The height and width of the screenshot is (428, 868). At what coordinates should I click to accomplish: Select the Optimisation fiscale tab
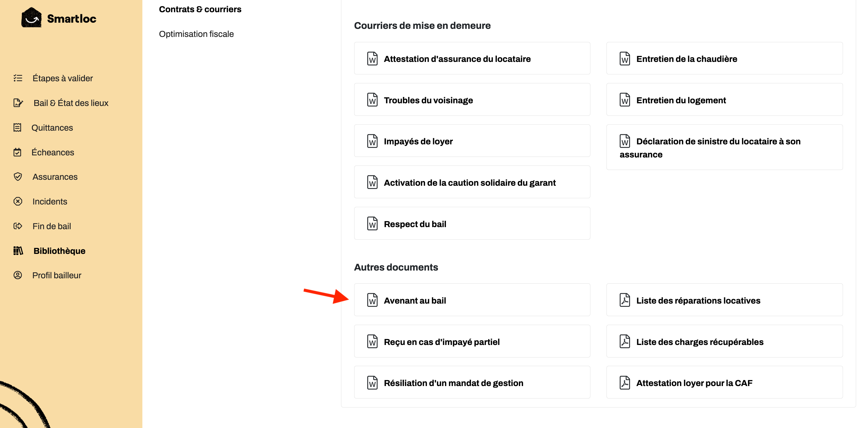pos(196,34)
